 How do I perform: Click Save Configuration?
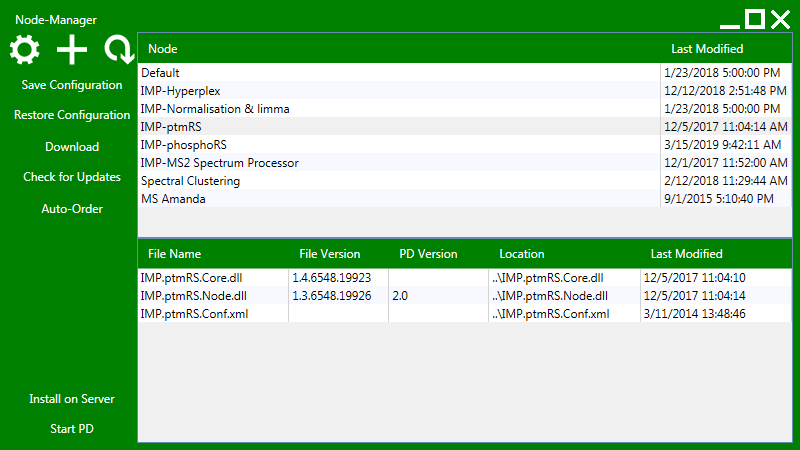pos(72,85)
